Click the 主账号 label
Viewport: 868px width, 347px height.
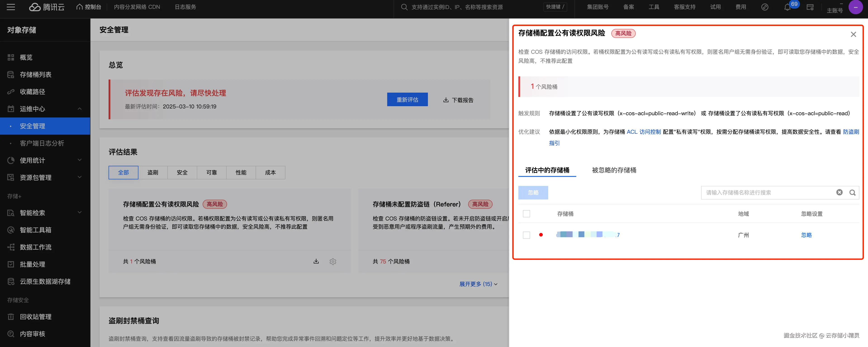point(835,10)
